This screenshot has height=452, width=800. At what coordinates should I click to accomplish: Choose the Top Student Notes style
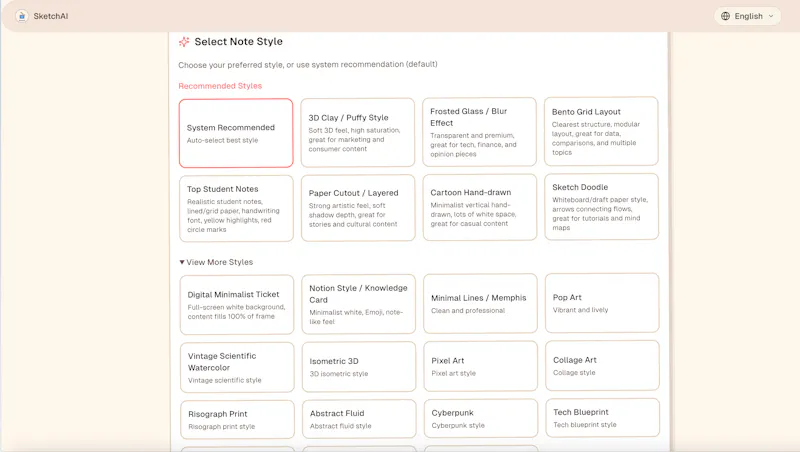[236, 209]
